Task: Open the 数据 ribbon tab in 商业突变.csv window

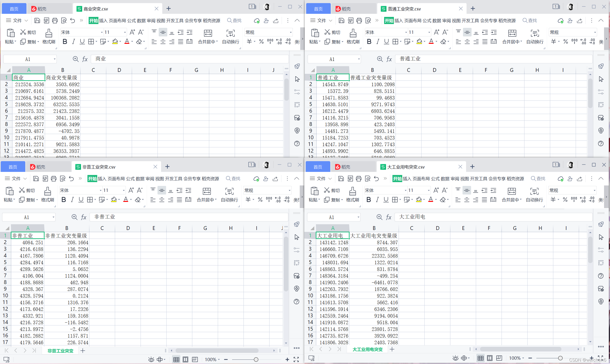Action: (141, 21)
